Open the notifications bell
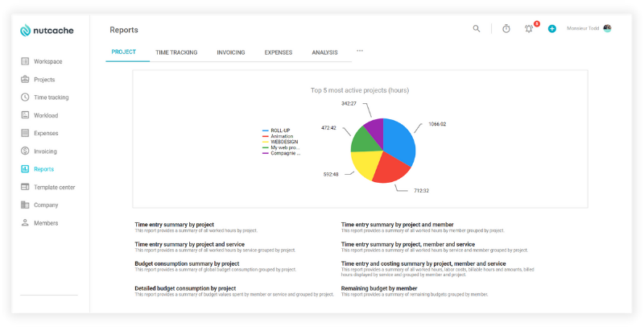This screenshot has height=327, width=644. (x=529, y=29)
